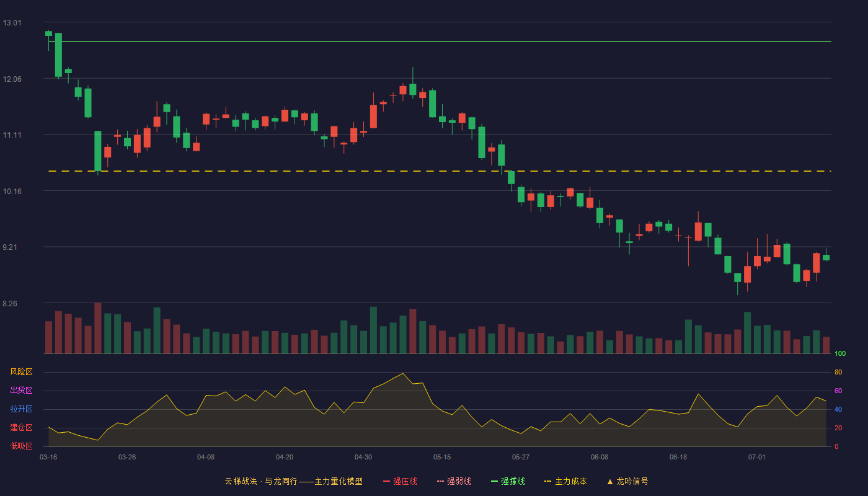Click the highest peak of the yellow indicator line

pyautogui.click(x=403, y=373)
